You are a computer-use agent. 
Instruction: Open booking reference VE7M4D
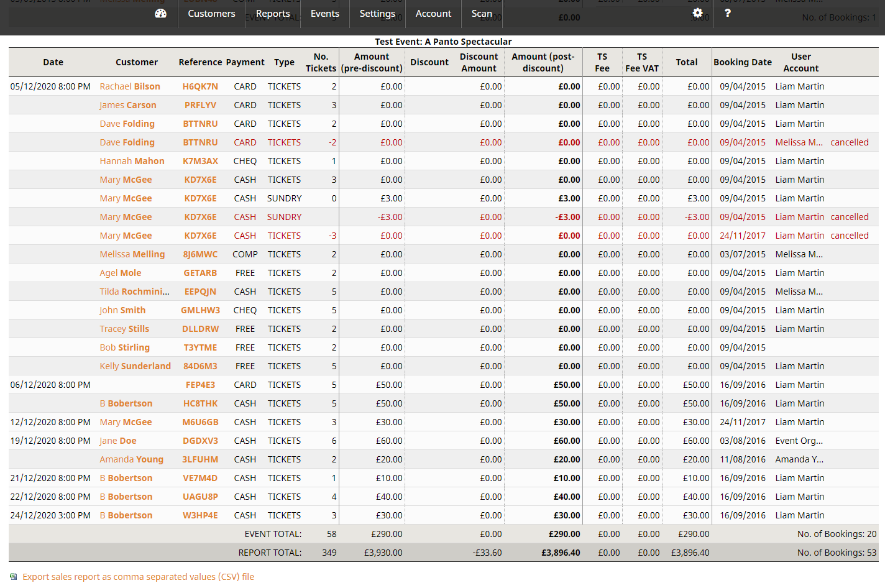200,478
